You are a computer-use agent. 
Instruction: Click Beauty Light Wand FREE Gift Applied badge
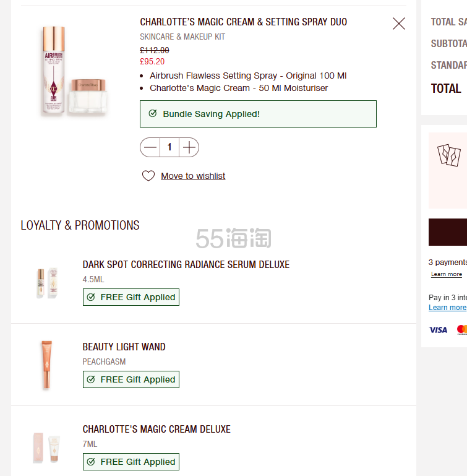point(131,379)
